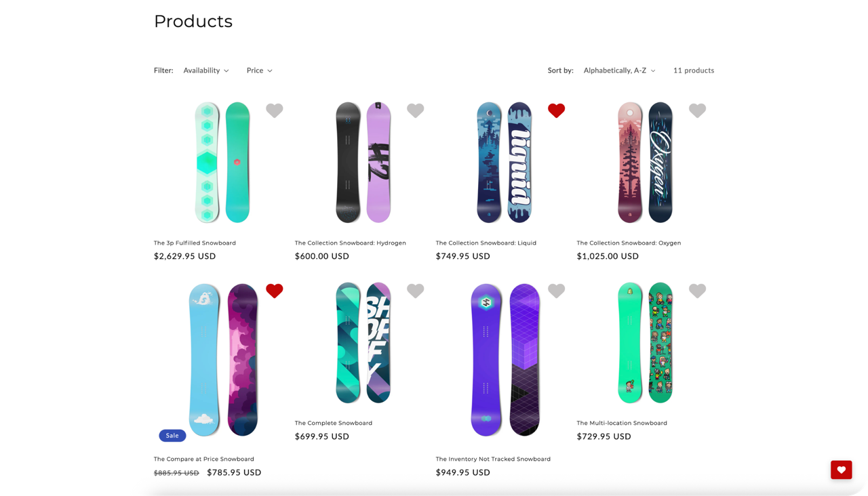This screenshot has height=496, width=868.
Task: Click the 3p Fulfilled Snowboard image
Action: [x=222, y=163]
